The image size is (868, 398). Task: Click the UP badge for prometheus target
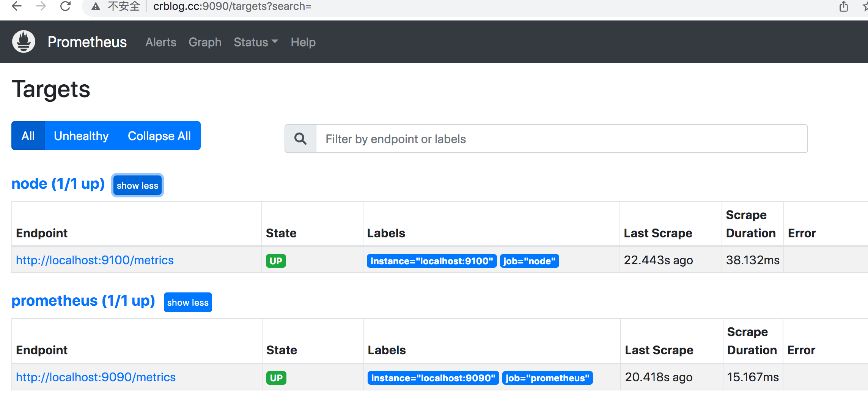pos(276,378)
